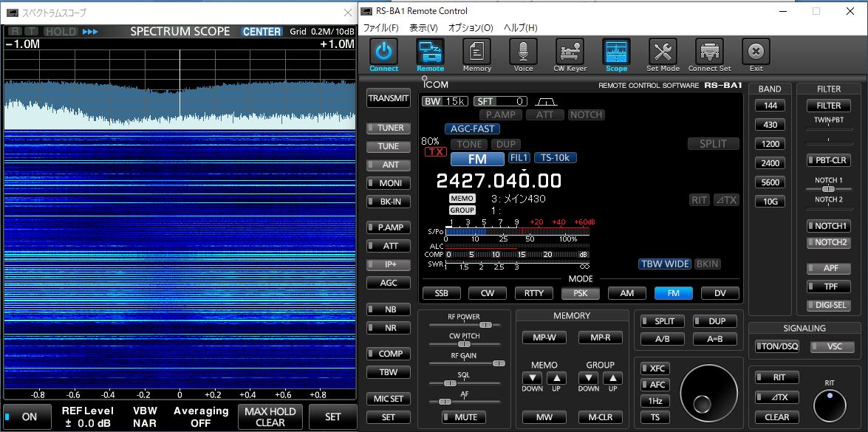Click the main tuning dial knob
868x432 pixels.
click(708, 393)
